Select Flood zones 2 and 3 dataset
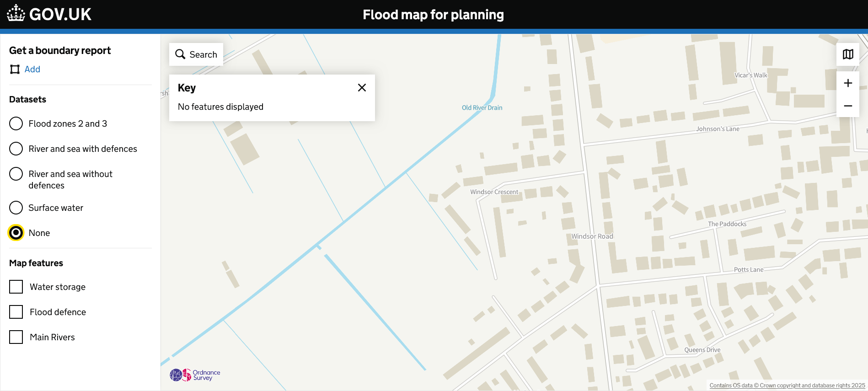 coord(16,123)
